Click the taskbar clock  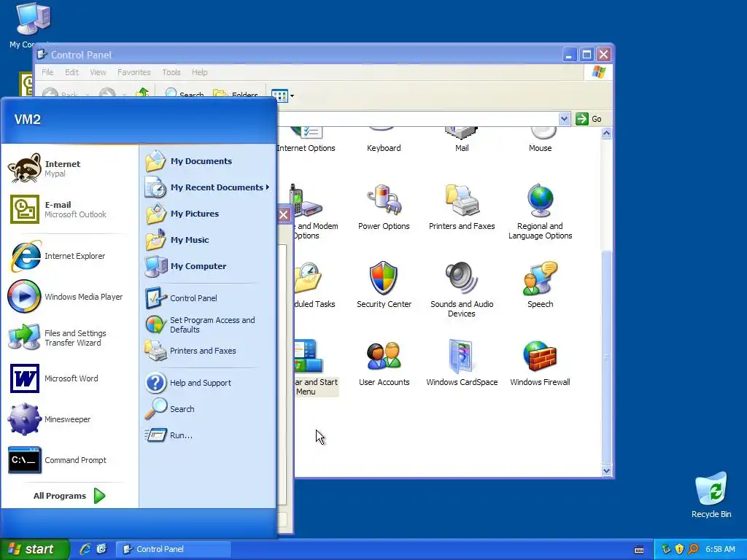point(720,549)
